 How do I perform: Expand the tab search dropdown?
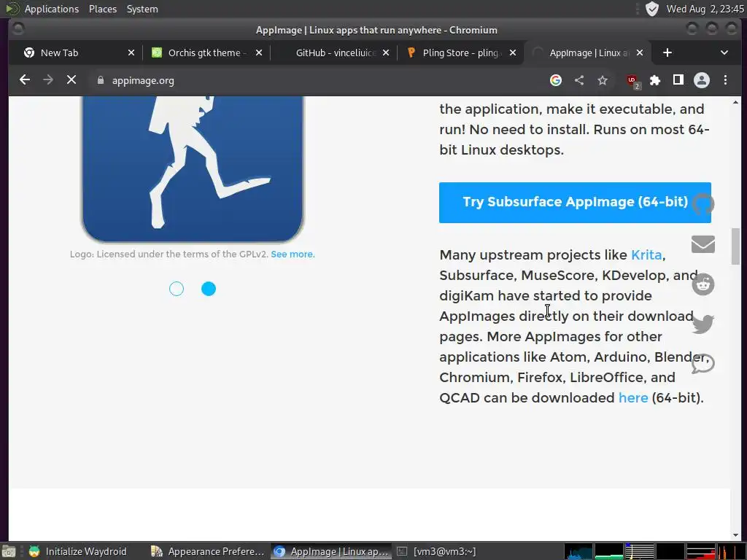pos(724,52)
